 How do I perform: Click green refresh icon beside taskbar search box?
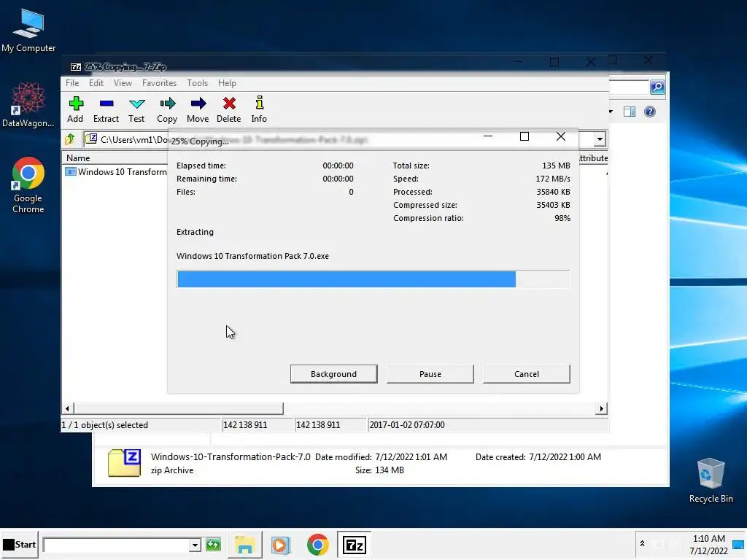point(214,545)
